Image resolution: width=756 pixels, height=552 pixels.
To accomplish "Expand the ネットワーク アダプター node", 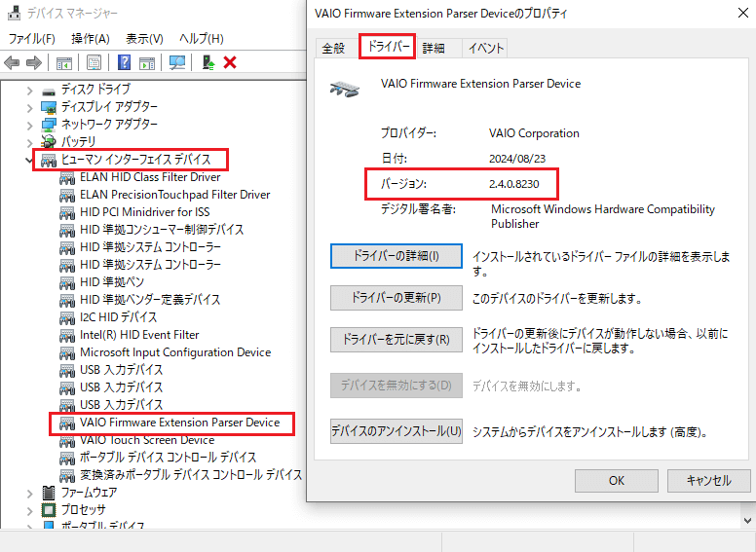I will pyautogui.click(x=30, y=126).
